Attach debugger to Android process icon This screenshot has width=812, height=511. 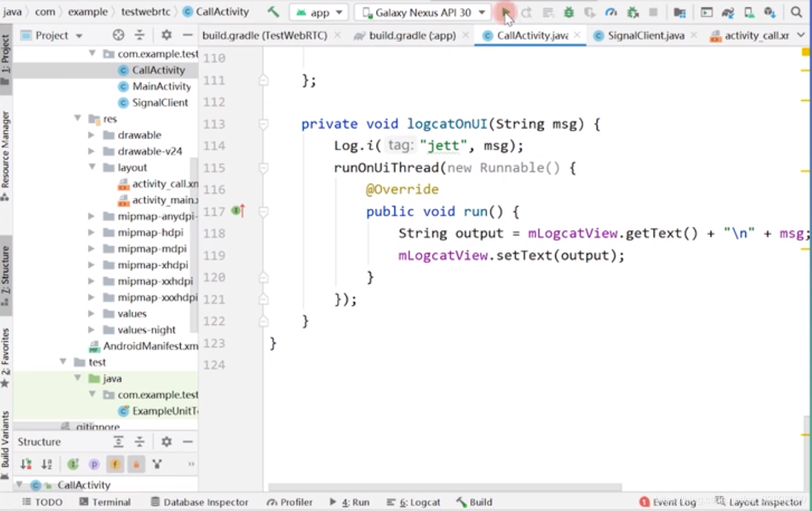click(x=632, y=12)
